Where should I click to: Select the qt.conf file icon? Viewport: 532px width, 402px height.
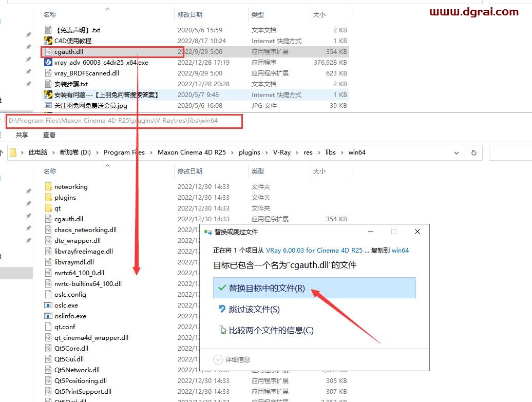point(48,327)
